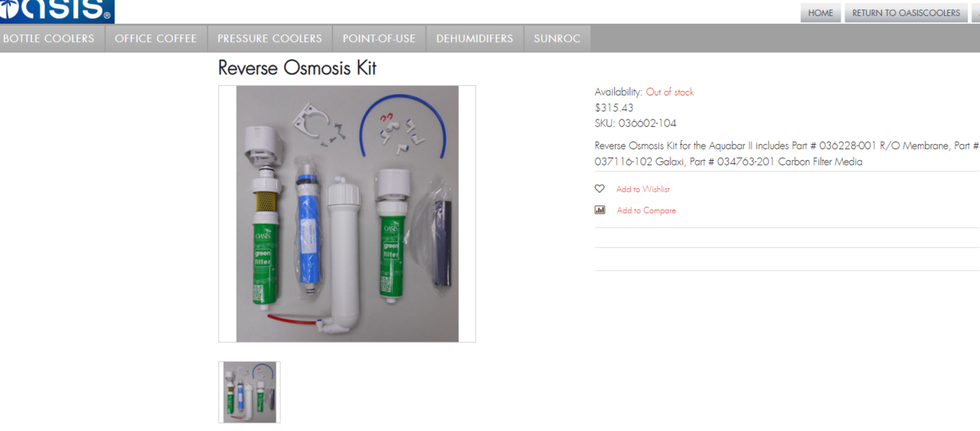Click the bar chart compare icon
The height and width of the screenshot is (431, 980).
tap(599, 210)
